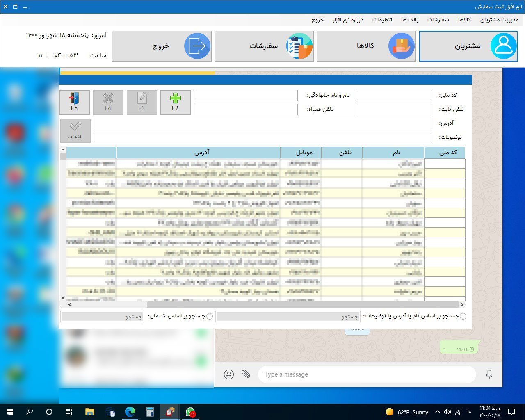Click the انتخاب (Select) checkmark button

(75, 130)
